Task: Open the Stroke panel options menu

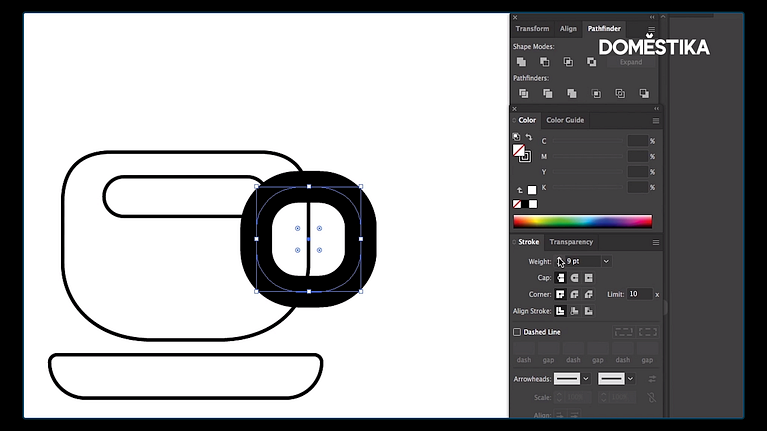Action: (x=656, y=242)
